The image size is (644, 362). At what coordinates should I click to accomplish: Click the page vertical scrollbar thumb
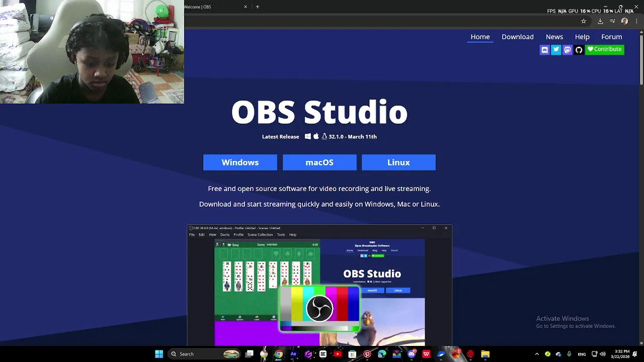point(641,59)
